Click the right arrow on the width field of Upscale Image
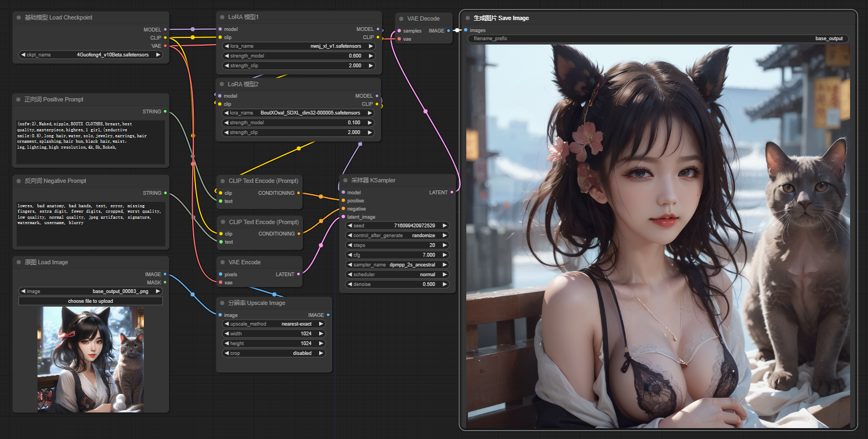The image size is (868, 439). [321, 334]
